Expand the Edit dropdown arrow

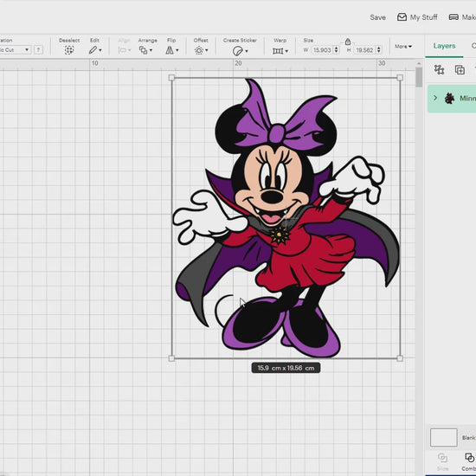point(100,50)
